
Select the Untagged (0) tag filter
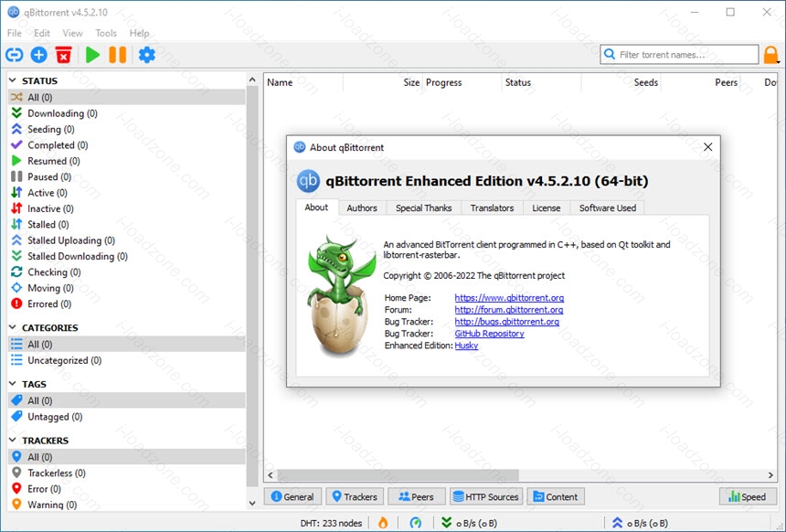point(127,417)
